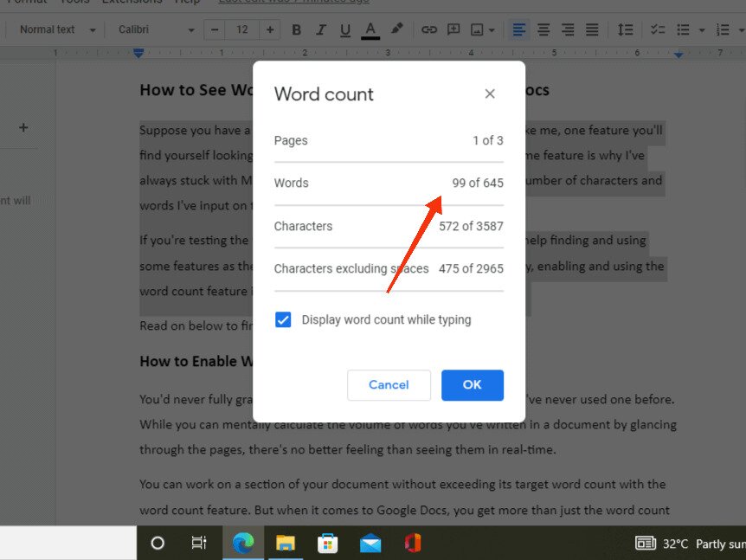Open the Normal text style dropdown
The height and width of the screenshot is (560, 746).
57,30
